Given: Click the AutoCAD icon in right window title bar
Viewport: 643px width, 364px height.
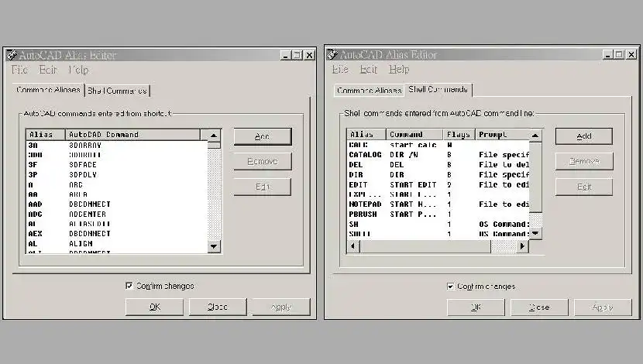Looking at the screenshot, I should click(x=332, y=54).
